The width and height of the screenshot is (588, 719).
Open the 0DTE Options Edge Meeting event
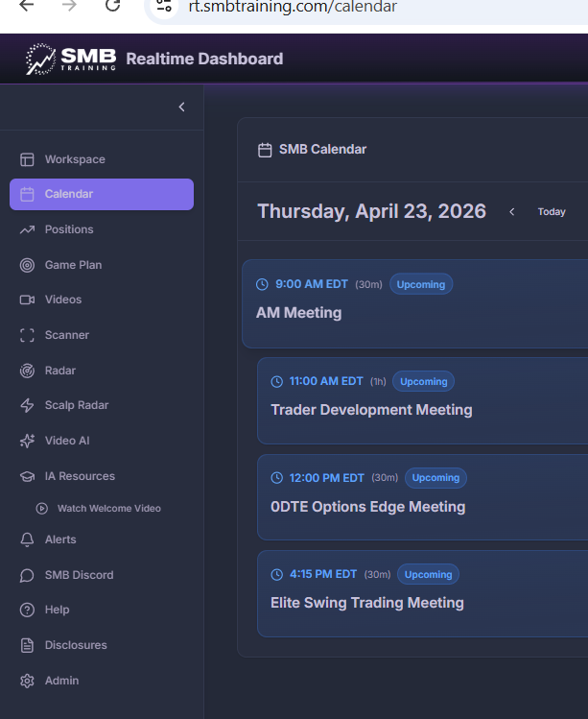423,497
